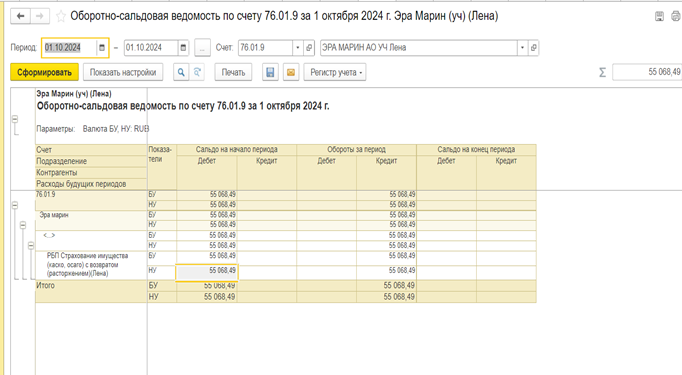Screen dimensions: 682x375
Task: Click highlighted НУ debit cell 55 068,49
Action: click(x=207, y=272)
